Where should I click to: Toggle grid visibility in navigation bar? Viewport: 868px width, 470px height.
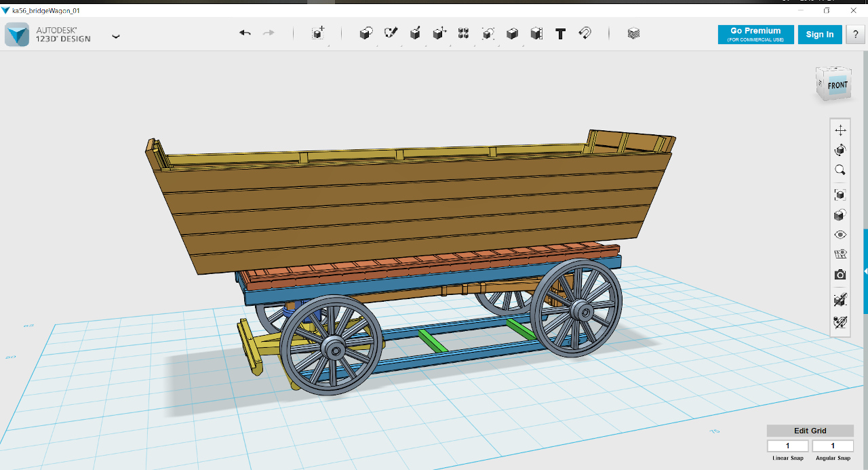(840, 255)
